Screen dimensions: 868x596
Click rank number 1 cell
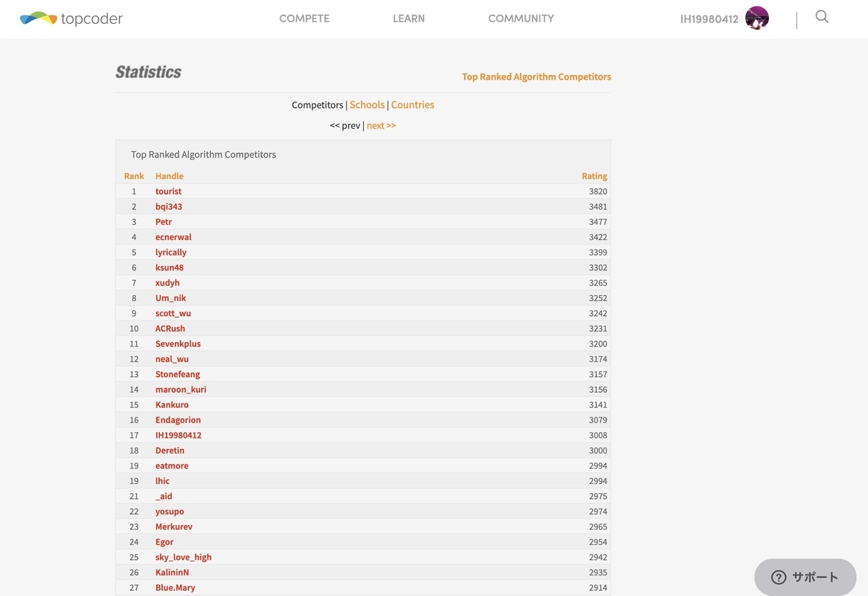click(x=134, y=192)
